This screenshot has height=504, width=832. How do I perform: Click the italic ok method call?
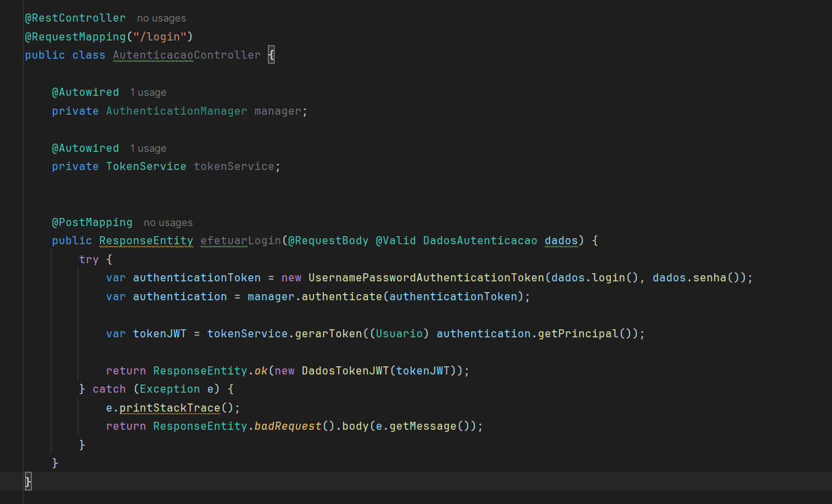260,371
